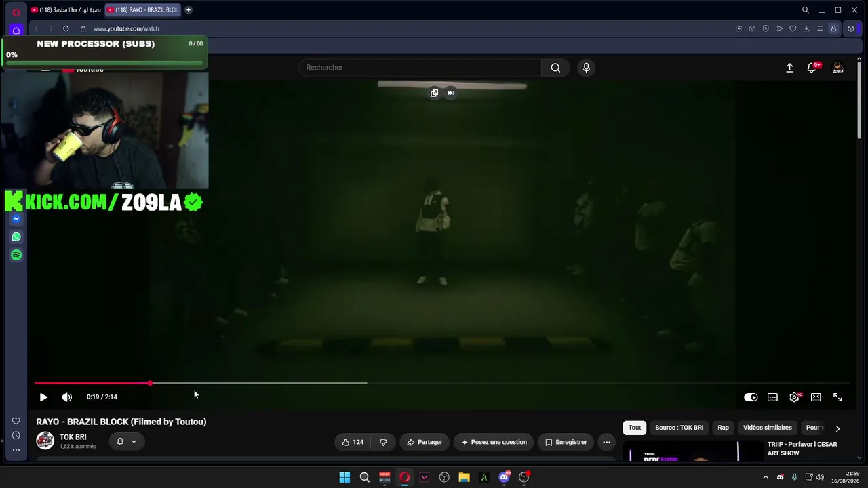Open the more actions menu under the video
868x488 pixels.
[606, 442]
